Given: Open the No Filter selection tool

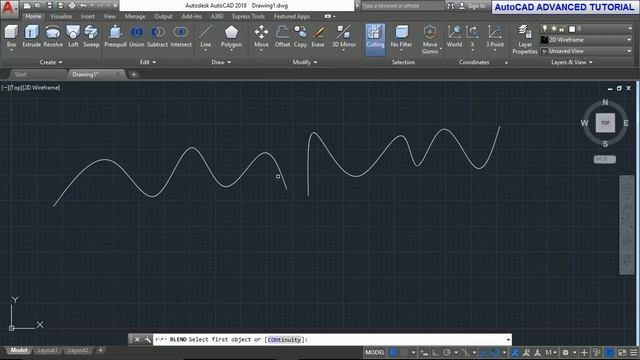Looking at the screenshot, I should pyautogui.click(x=401, y=36).
